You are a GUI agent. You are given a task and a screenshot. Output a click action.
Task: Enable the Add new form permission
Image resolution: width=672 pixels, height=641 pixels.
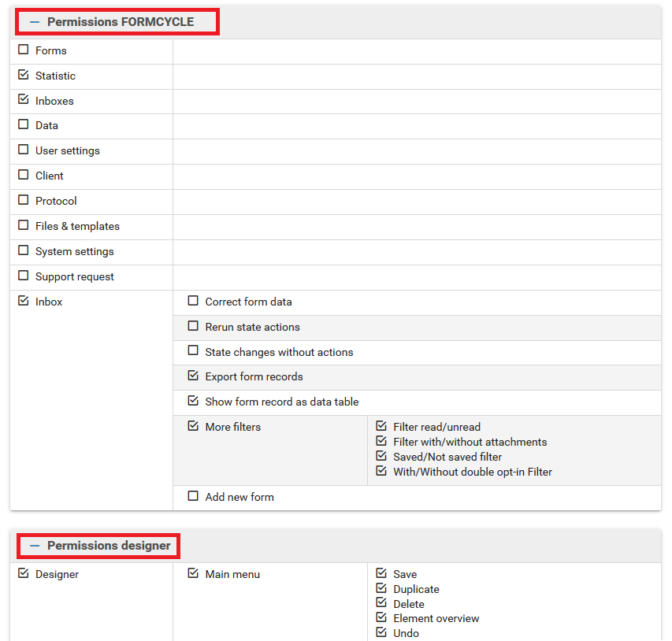193,497
